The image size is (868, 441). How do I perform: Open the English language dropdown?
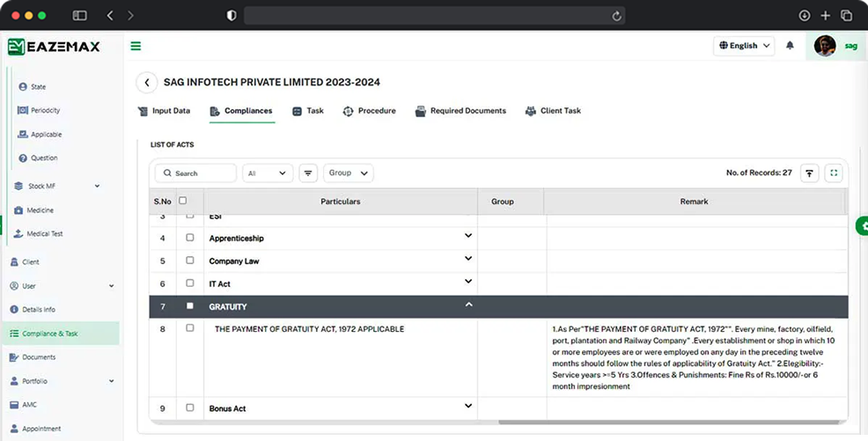coord(744,46)
